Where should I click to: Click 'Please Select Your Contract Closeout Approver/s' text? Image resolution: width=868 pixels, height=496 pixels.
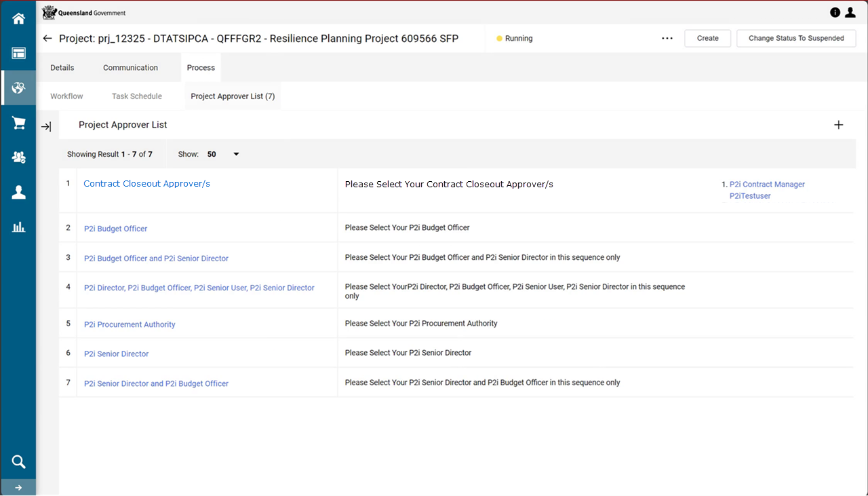[449, 185]
